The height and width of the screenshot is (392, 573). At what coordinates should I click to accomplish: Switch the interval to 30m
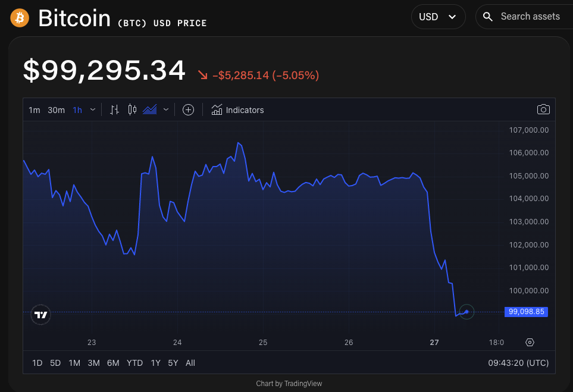coord(55,109)
